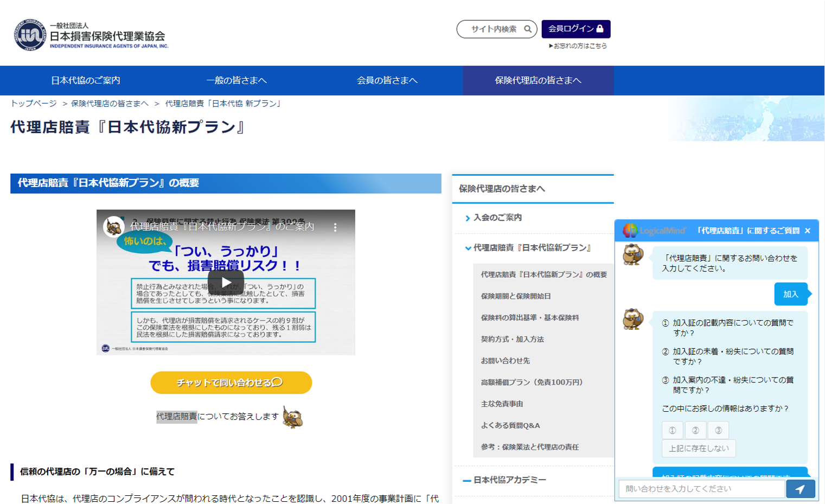Expand 入会のご案内 chevron
The height and width of the screenshot is (504, 825).
click(468, 218)
